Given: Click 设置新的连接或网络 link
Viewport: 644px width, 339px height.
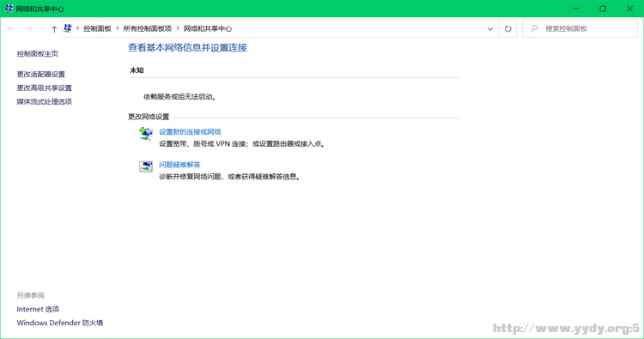Looking at the screenshot, I should click(190, 132).
